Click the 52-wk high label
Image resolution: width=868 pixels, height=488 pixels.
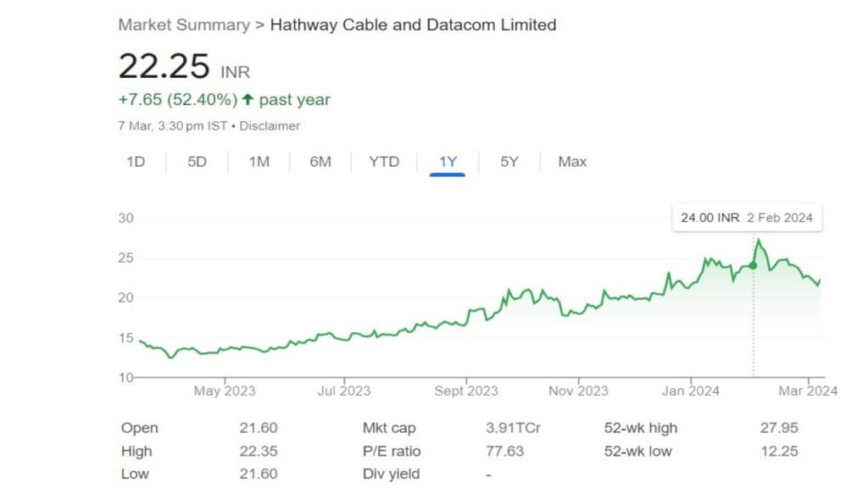[641, 428]
